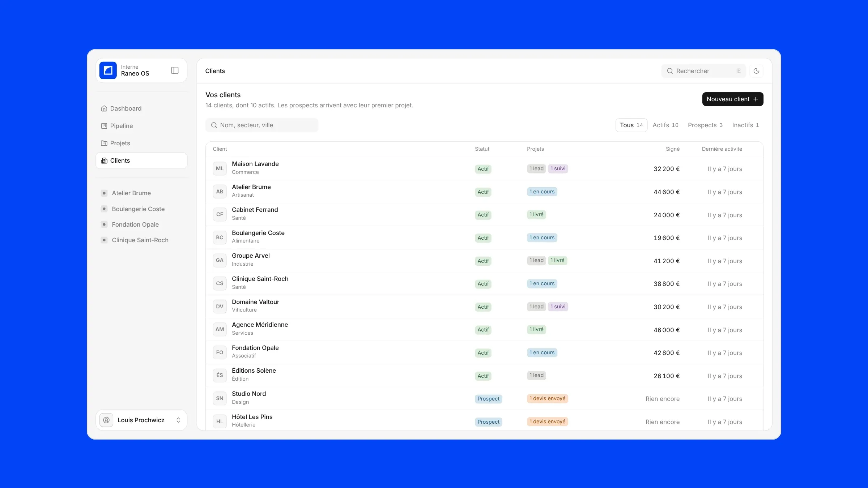Expand the Louis Prochwicz account menu
The image size is (868, 488).
coord(141,420)
